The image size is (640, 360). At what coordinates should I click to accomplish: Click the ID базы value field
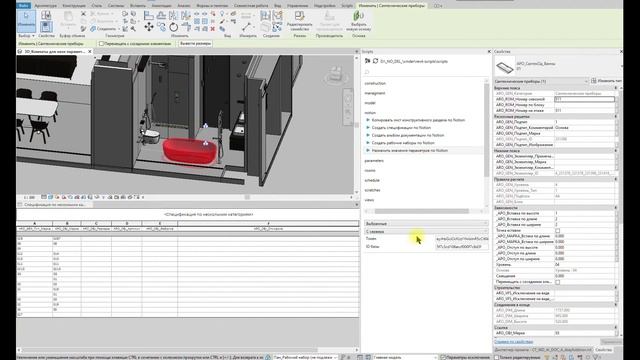[x=462, y=247]
